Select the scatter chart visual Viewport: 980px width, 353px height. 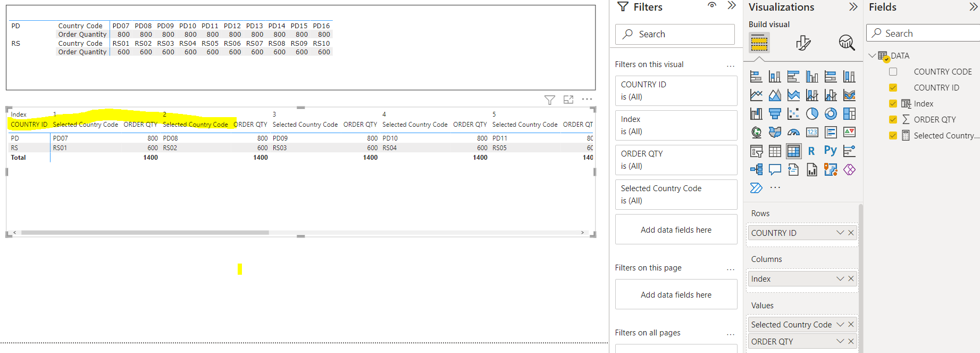(x=793, y=114)
